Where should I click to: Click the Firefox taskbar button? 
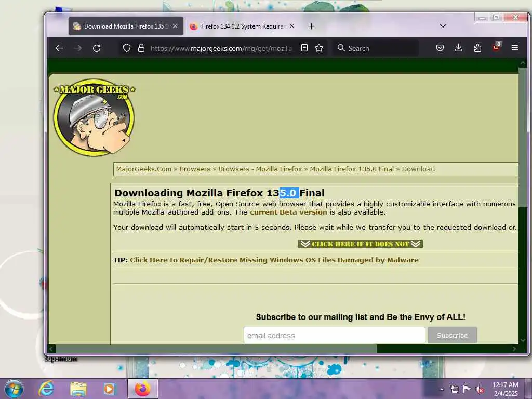[x=143, y=389]
